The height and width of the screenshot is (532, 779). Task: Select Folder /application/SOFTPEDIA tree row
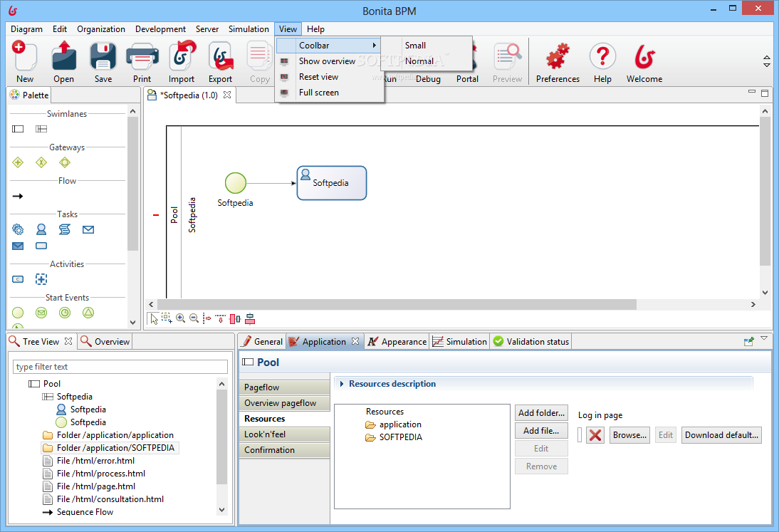coord(109,448)
